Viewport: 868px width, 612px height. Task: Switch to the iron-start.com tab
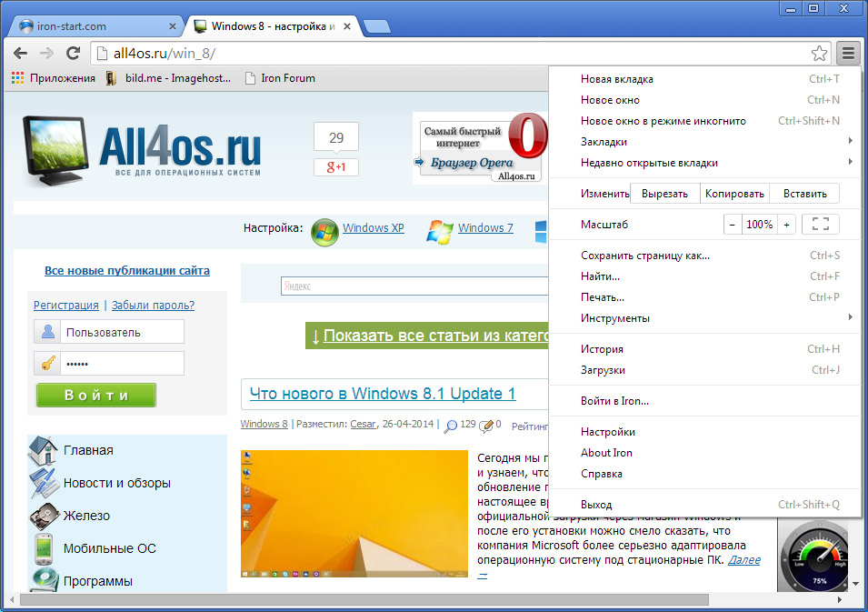95,26
